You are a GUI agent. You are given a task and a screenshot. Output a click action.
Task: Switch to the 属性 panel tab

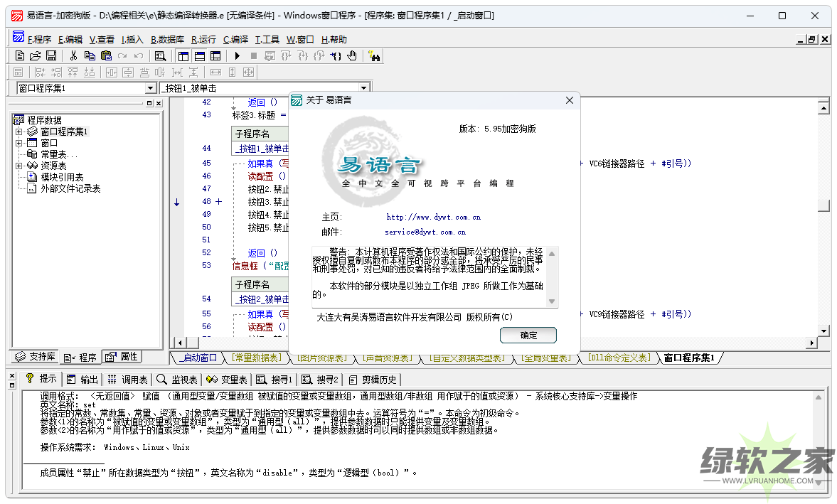pyautogui.click(x=122, y=357)
